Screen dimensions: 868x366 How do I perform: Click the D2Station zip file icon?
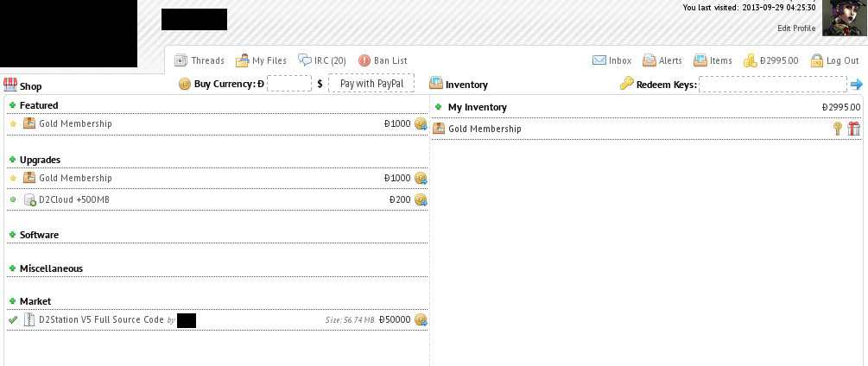(29, 319)
